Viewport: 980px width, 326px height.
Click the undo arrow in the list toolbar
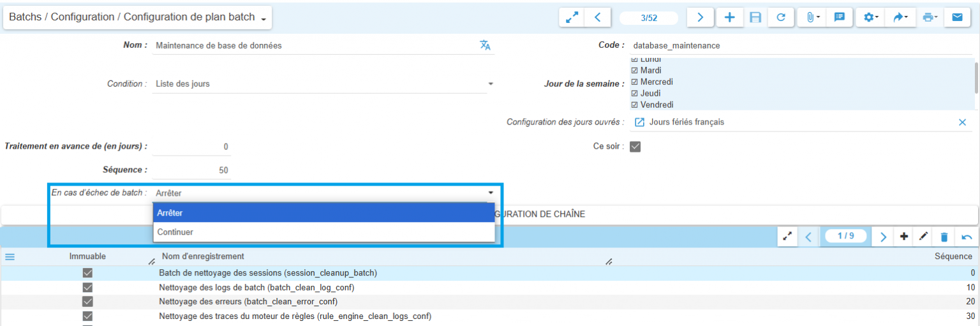(x=967, y=237)
